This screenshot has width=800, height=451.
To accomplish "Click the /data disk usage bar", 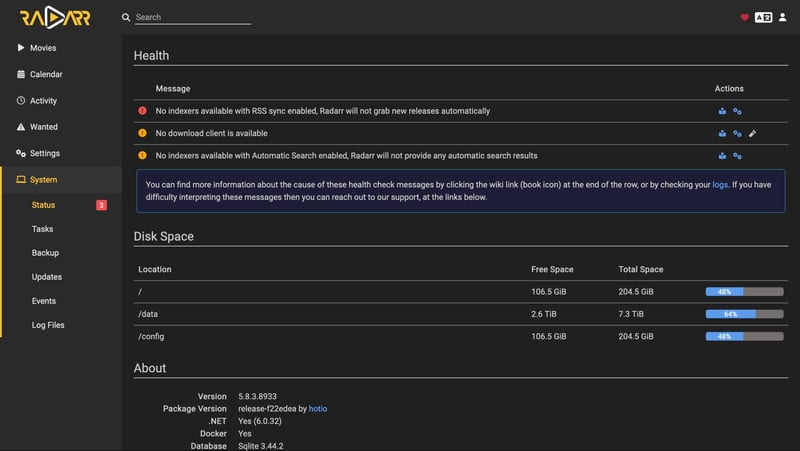I will pyautogui.click(x=744, y=314).
